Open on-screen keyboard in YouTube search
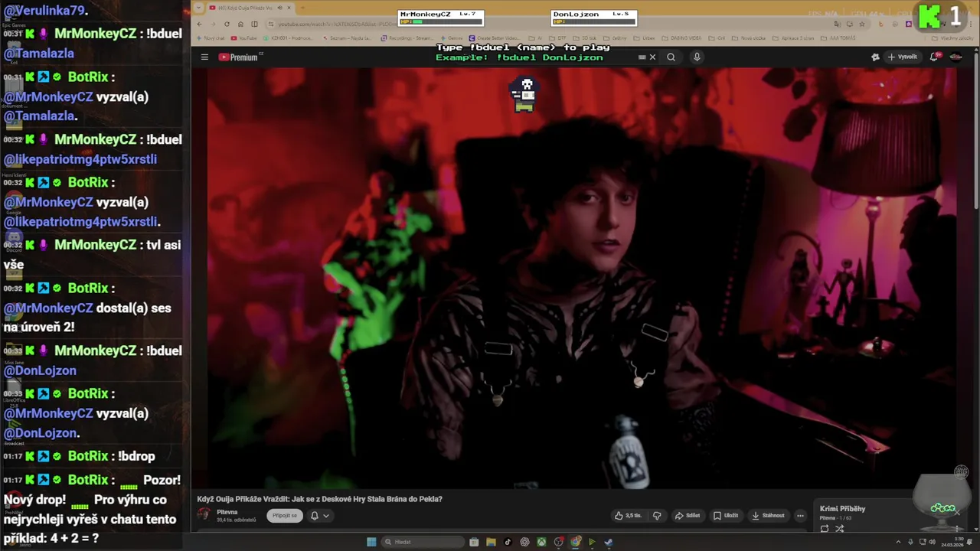The width and height of the screenshot is (980, 551). (642, 57)
